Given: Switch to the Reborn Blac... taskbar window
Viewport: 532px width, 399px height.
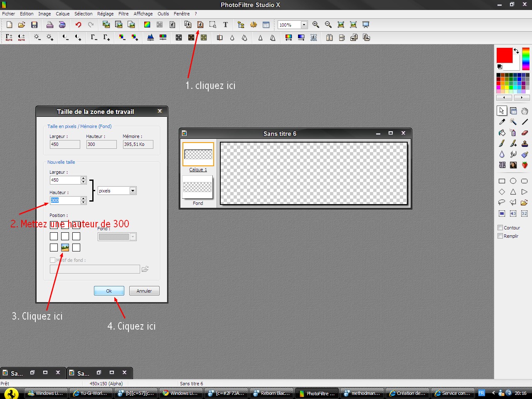Looking at the screenshot, I should click(272, 393).
